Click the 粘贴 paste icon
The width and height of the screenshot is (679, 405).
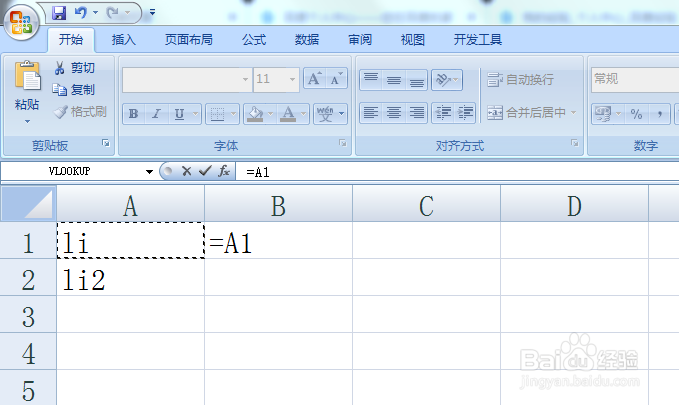tap(27, 77)
